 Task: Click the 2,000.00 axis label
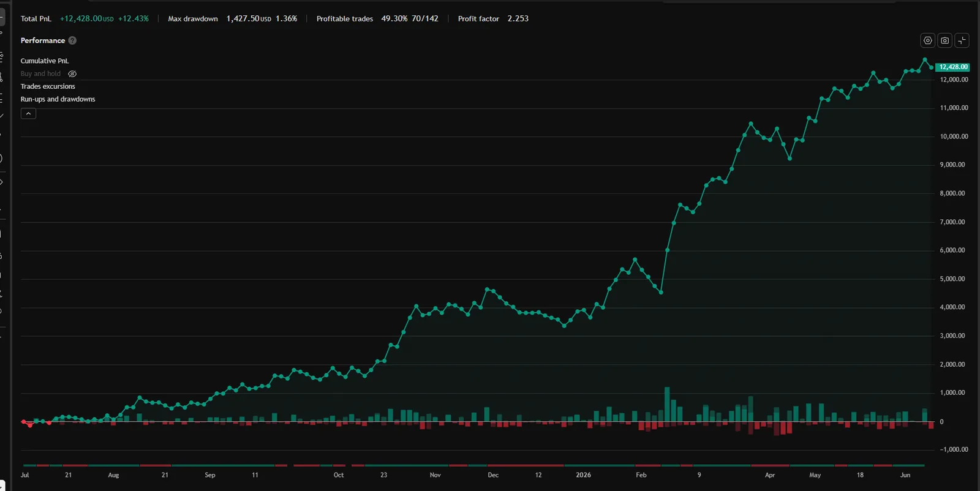click(952, 364)
